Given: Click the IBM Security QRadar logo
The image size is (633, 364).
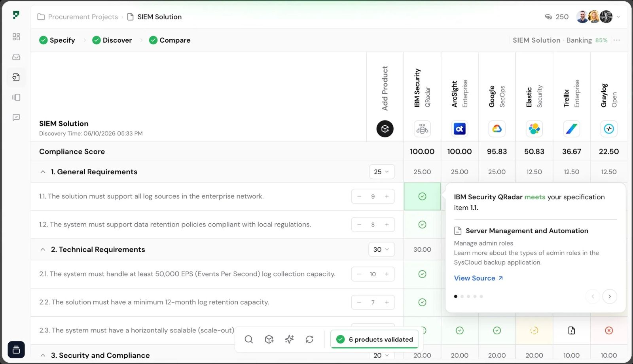Looking at the screenshot, I should pos(422,129).
